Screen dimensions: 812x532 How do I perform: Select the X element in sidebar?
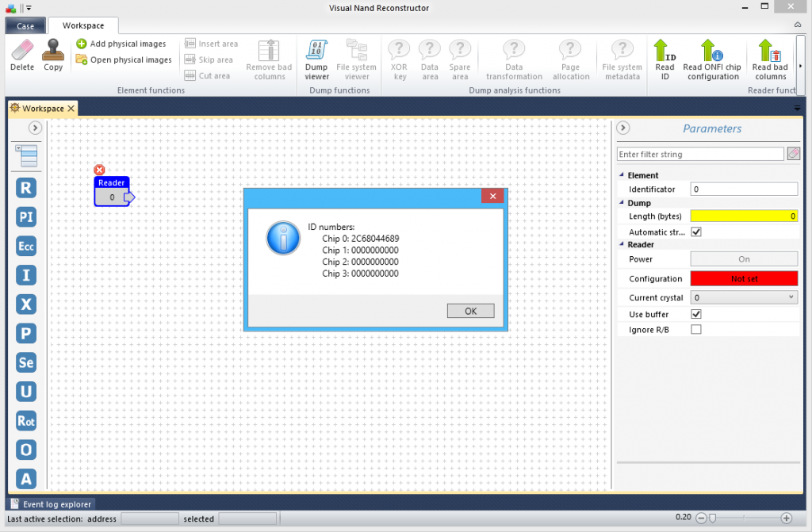(26, 304)
